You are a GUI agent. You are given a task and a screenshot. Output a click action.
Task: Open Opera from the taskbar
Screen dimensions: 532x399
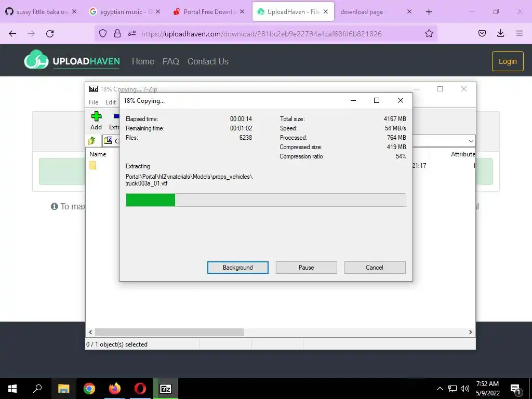(x=140, y=389)
